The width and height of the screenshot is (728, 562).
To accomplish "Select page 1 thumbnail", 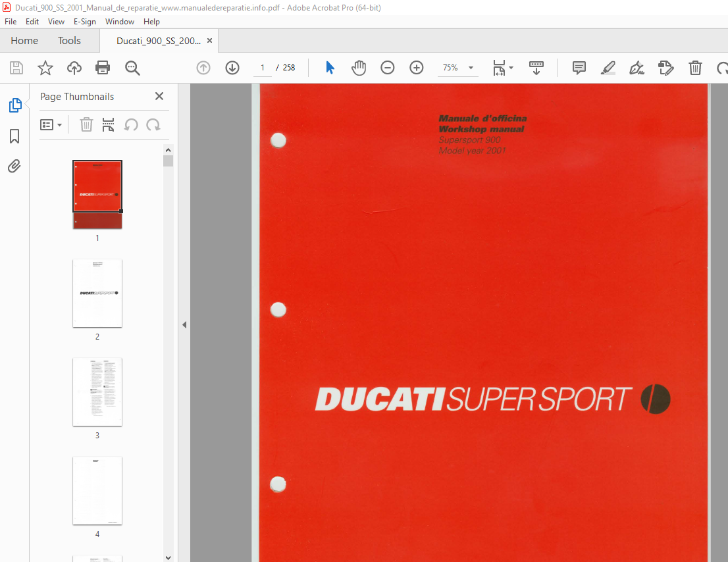I will pos(97,194).
